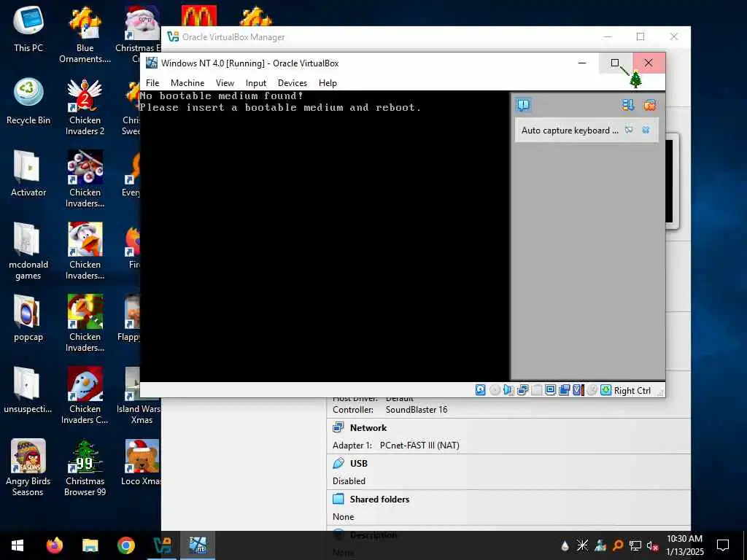Viewport: 747px width, 560px height.
Task: Open the Action Center notification icon
Action: tap(723, 545)
